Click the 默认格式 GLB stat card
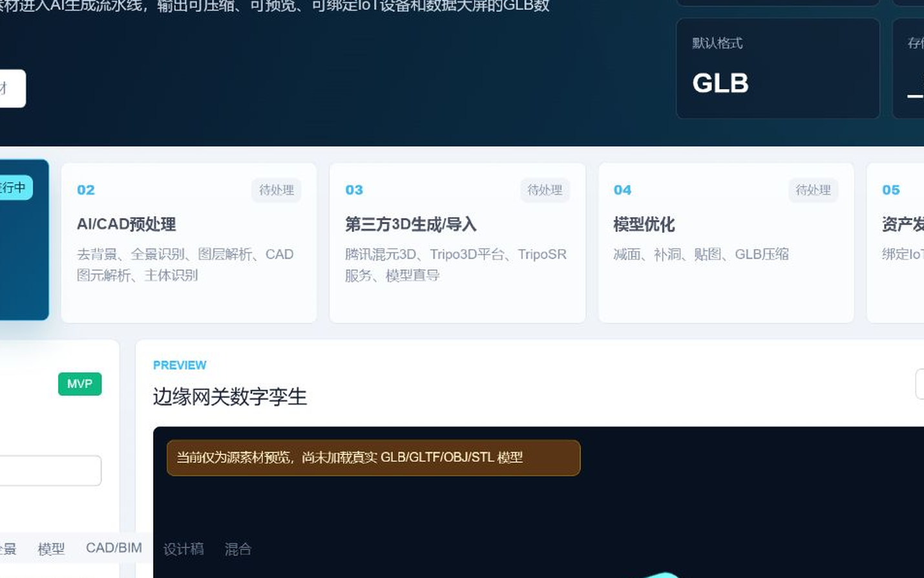Screen dimensions: 924x578 click(x=778, y=69)
